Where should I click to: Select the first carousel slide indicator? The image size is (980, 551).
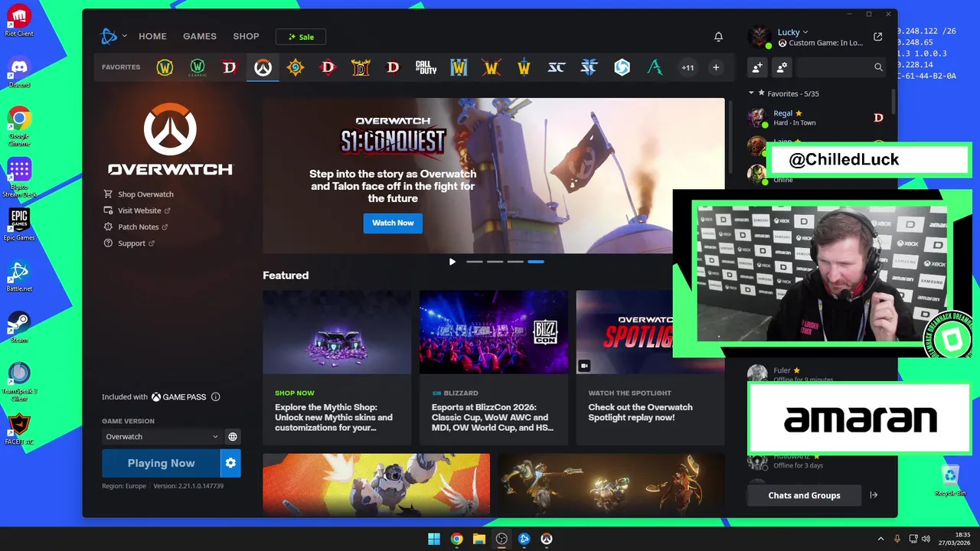pyautogui.click(x=475, y=262)
